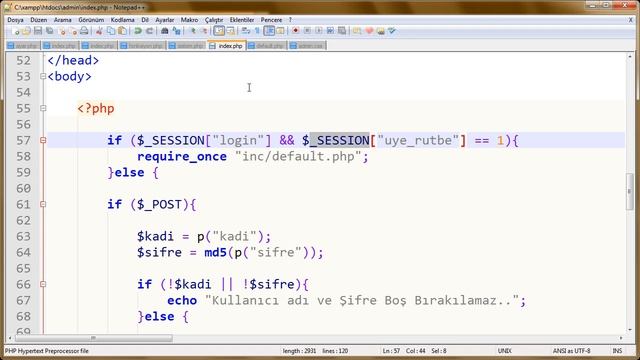This screenshot has height=360, width=640.
Task: Click the vertical scrollbar down arrow
Action: pyautogui.click(x=630, y=330)
